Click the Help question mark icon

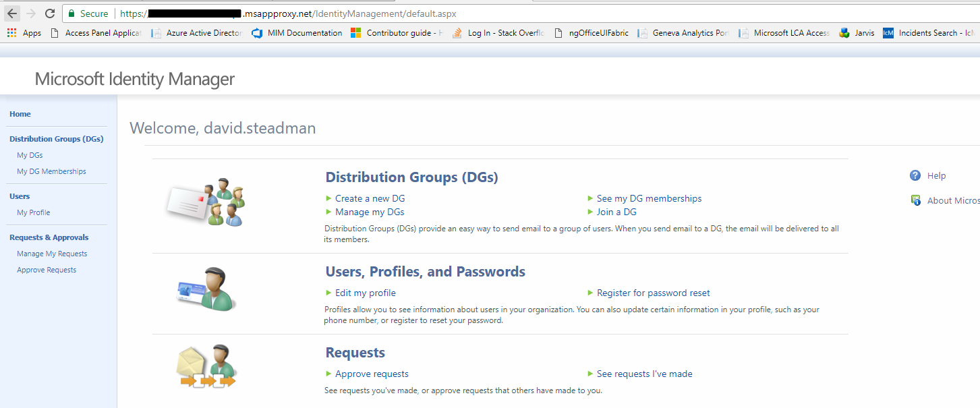[915, 175]
